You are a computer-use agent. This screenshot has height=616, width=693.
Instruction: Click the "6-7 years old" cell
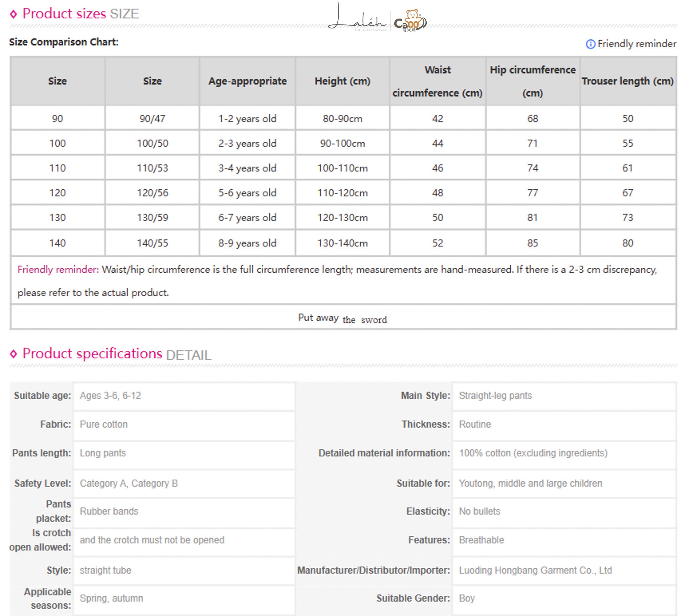[247, 218]
